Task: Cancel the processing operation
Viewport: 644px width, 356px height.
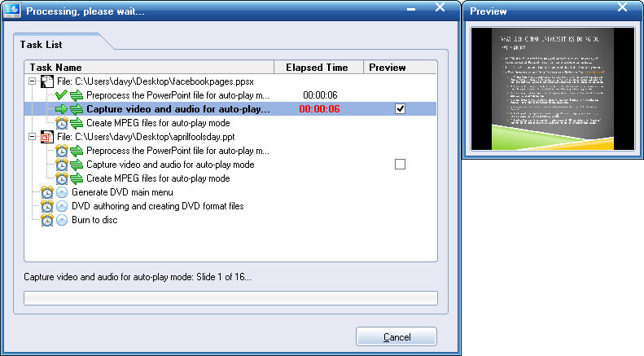Action: [x=396, y=336]
